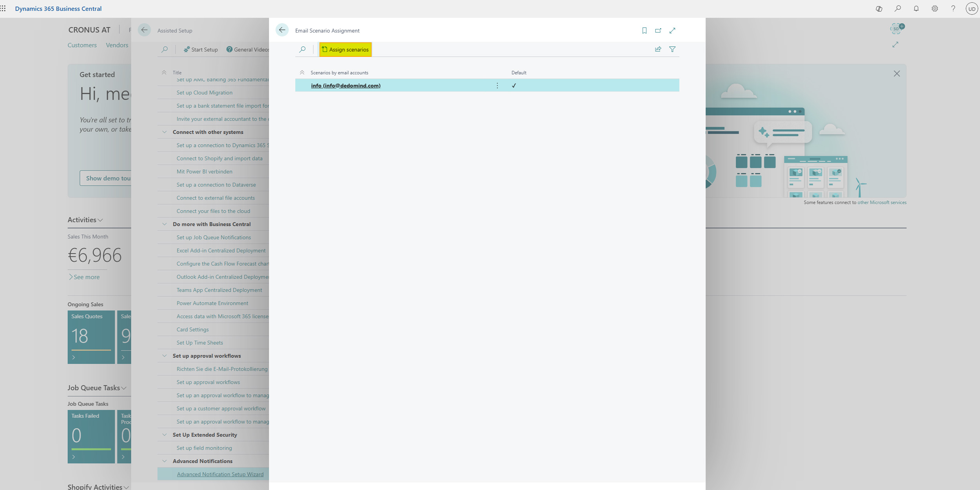
Task: Share the scenario list via share icon
Action: tap(657, 49)
